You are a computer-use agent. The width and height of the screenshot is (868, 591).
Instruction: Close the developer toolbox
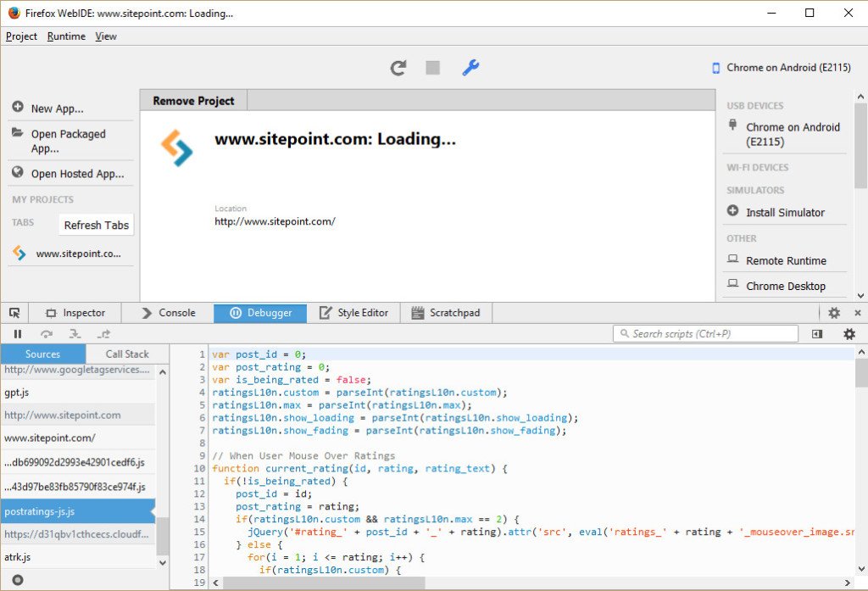click(858, 313)
